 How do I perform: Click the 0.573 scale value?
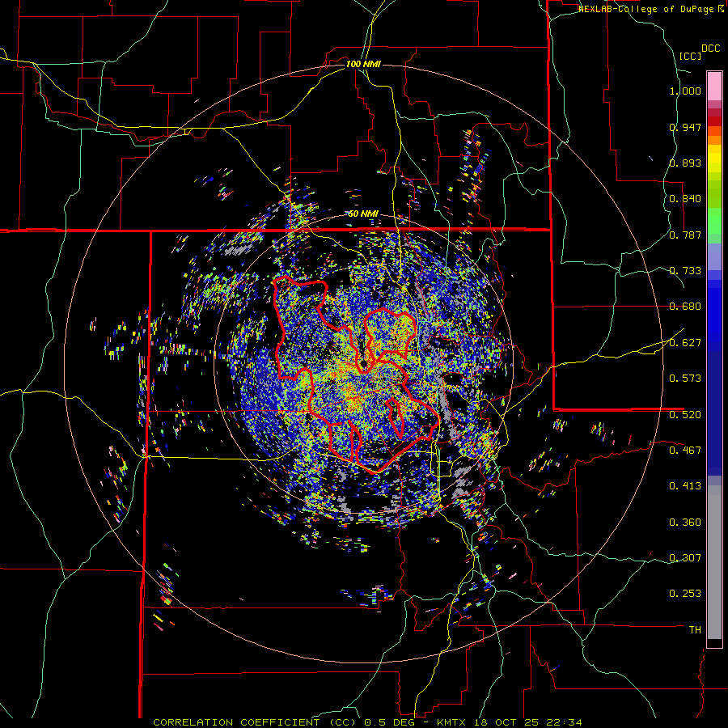coord(685,379)
